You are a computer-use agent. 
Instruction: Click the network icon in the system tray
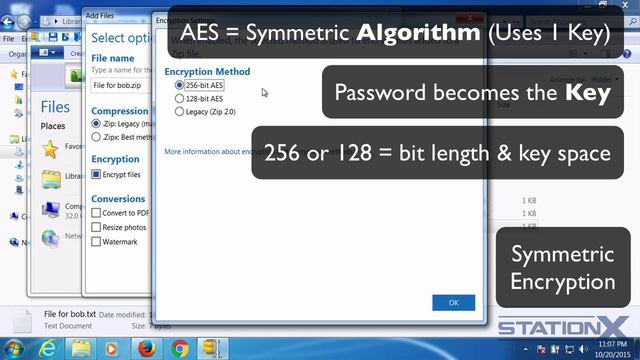pos(569,349)
